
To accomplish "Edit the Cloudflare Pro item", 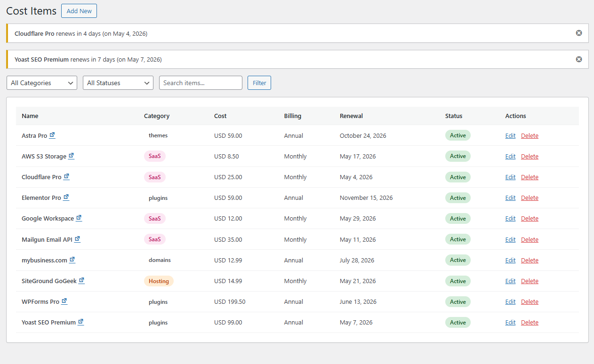I will tap(510, 177).
